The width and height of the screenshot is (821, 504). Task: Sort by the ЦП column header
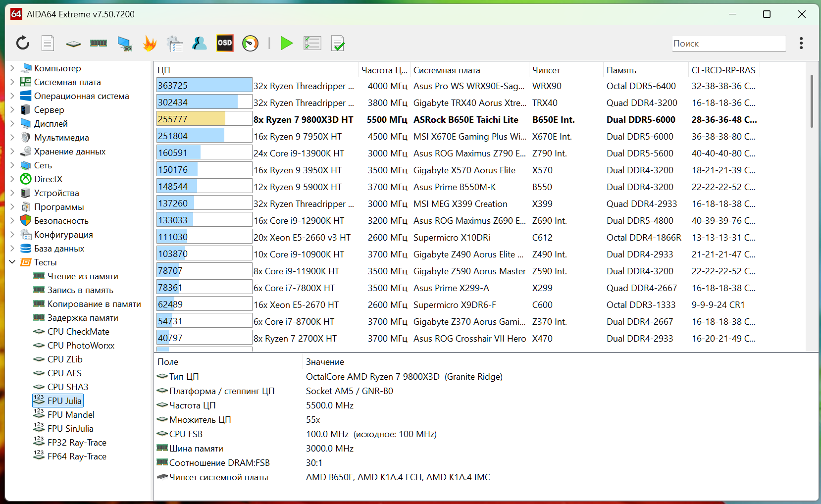point(256,70)
